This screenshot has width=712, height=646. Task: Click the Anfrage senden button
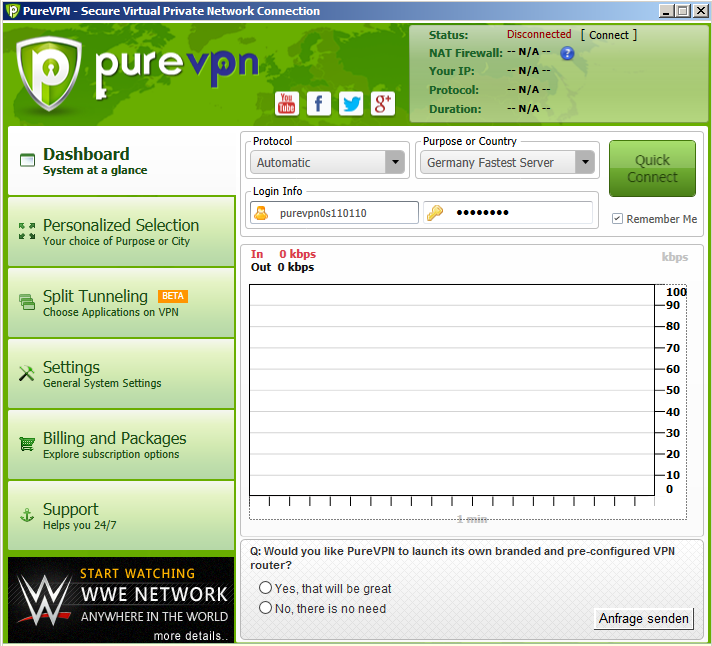(x=644, y=618)
